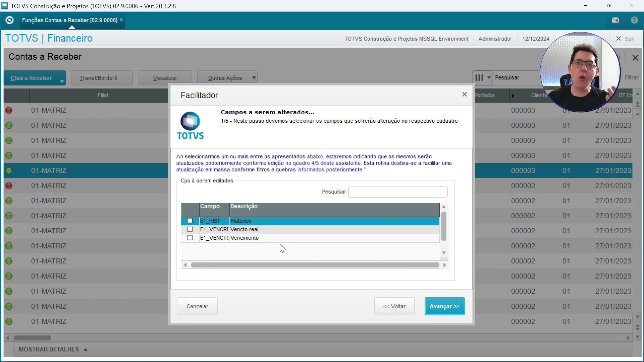644x362 pixels.
Task: Click the Visualizar button
Action: tap(165, 77)
